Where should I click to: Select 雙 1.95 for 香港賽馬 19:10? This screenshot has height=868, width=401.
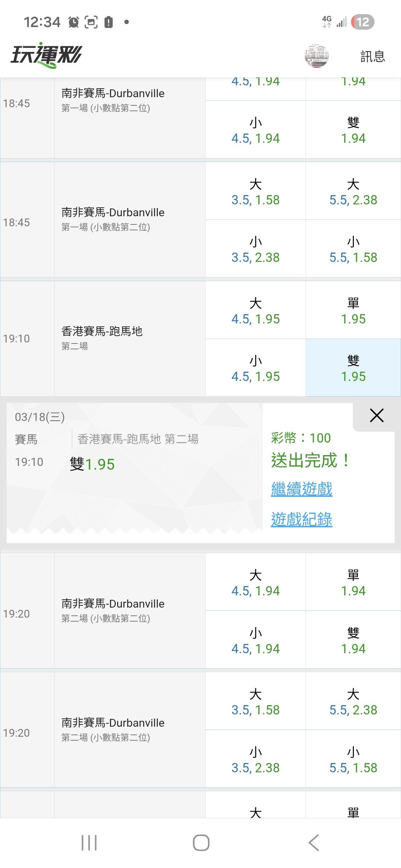pyautogui.click(x=353, y=368)
